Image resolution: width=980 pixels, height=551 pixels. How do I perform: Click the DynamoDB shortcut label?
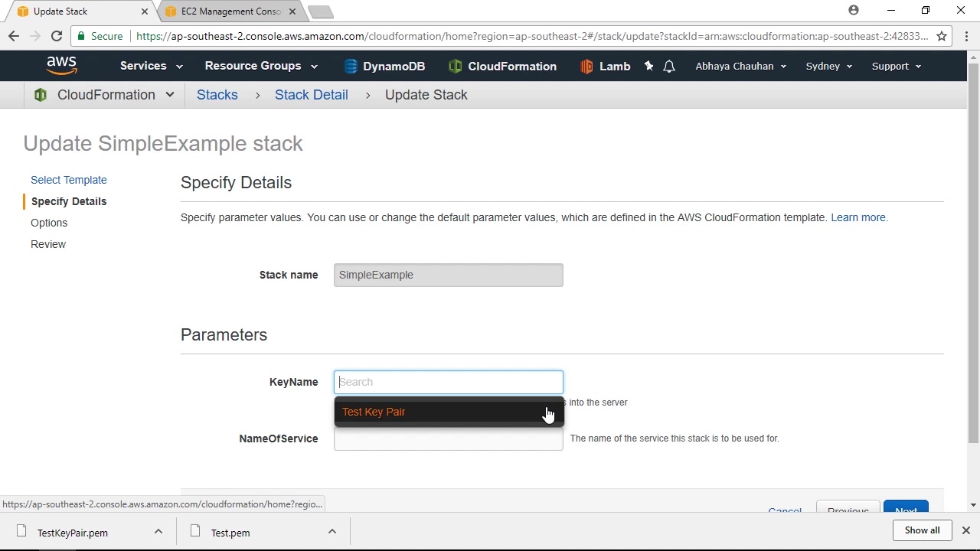click(x=394, y=67)
